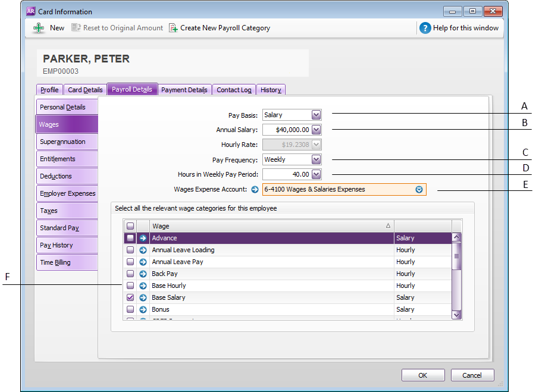The height and width of the screenshot is (392, 539).
Task: Click the Cancel button
Action: tap(472, 375)
